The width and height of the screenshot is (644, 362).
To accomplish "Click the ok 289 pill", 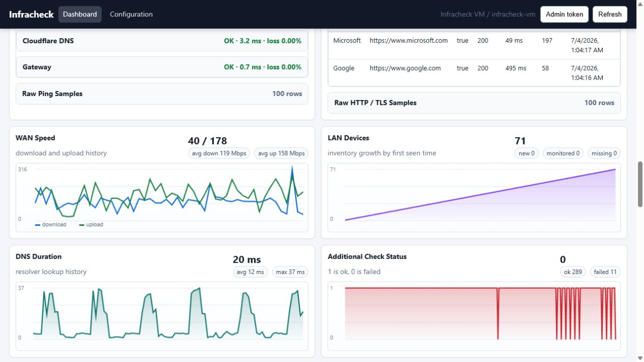I will coord(573,272).
